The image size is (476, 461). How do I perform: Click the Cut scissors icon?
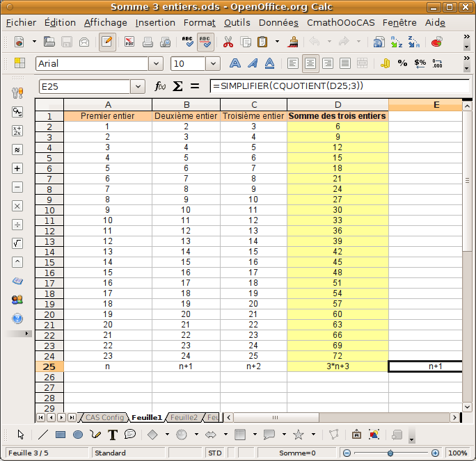pyautogui.click(x=228, y=42)
